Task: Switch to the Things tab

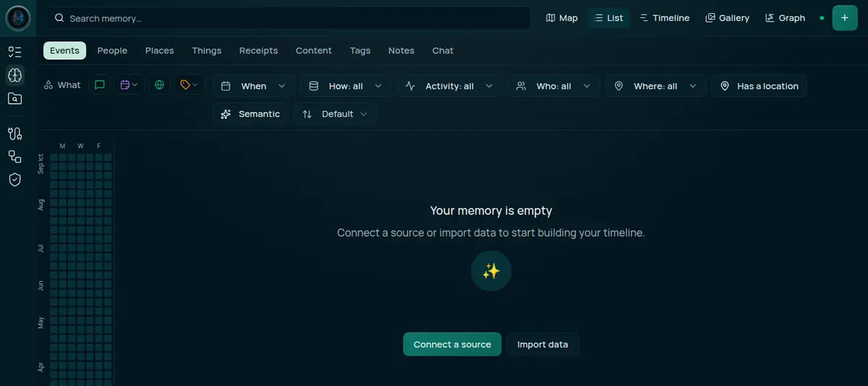Action: tap(207, 51)
